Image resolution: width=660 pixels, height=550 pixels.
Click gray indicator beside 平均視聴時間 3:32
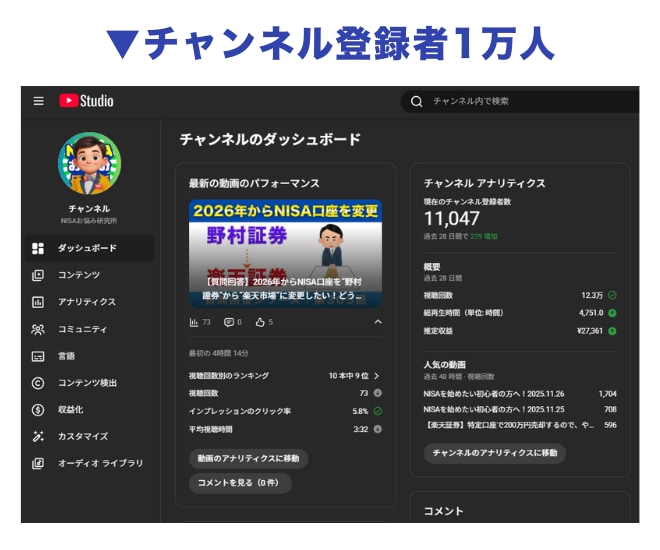pyautogui.click(x=378, y=429)
